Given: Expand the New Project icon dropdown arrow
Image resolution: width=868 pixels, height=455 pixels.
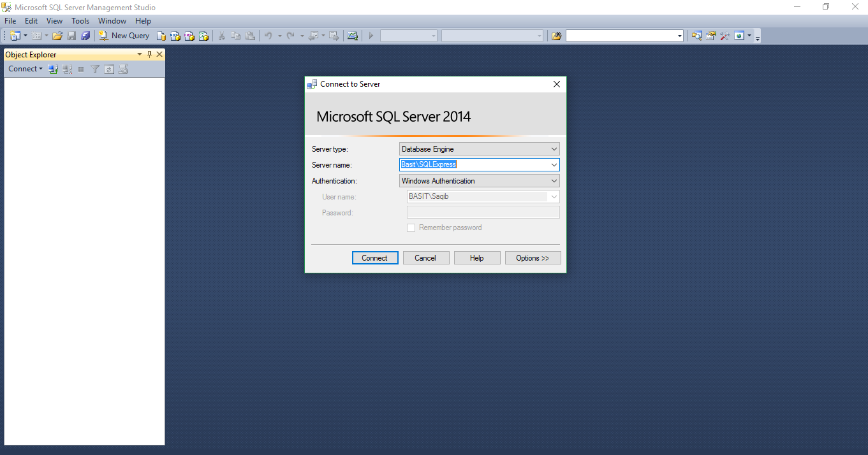Looking at the screenshot, I should (26, 36).
